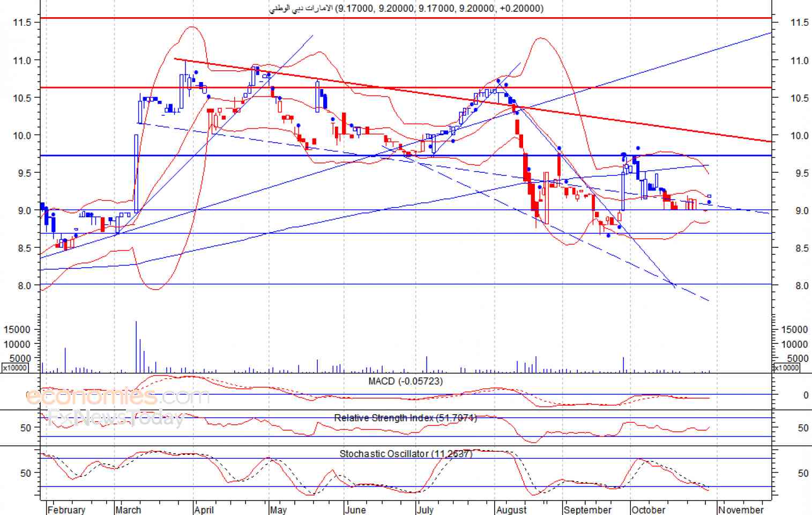This screenshot has width=812, height=515.
Task: Click the "October" month label
Action: 648,510
